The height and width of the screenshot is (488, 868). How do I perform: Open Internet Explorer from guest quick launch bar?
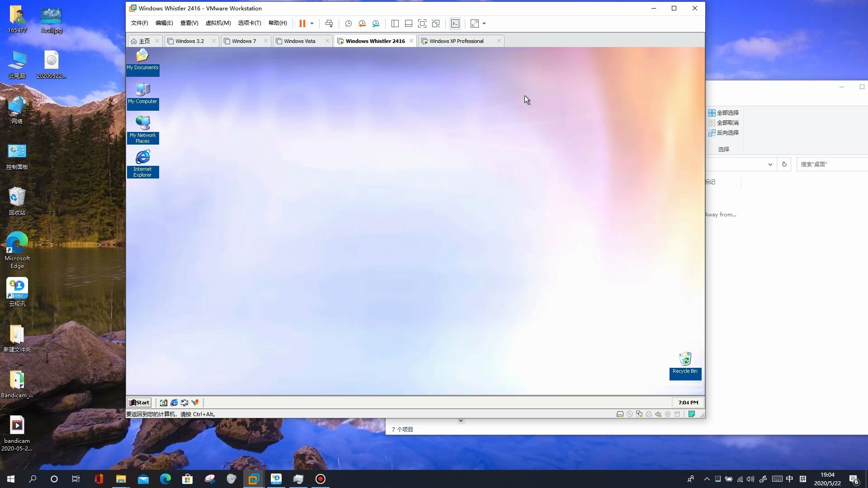[x=174, y=402]
